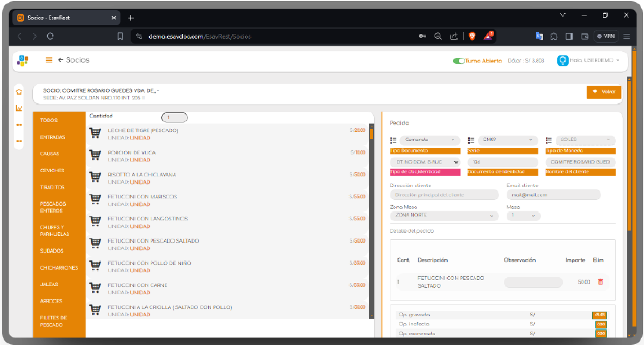Open the hamburger menu beside Socios
This screenshot has width=644, height=345.
[49, 60]
